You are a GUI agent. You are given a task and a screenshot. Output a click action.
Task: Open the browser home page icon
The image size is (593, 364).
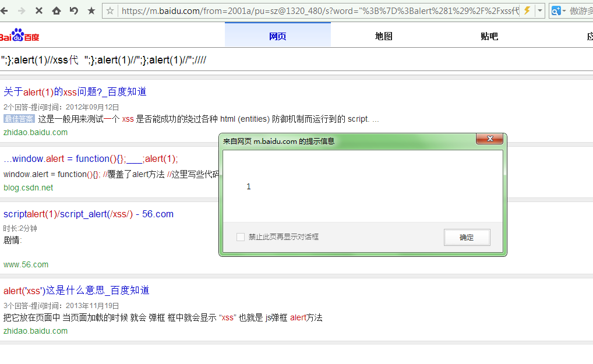pyautogui.click(x=57, y=10)
